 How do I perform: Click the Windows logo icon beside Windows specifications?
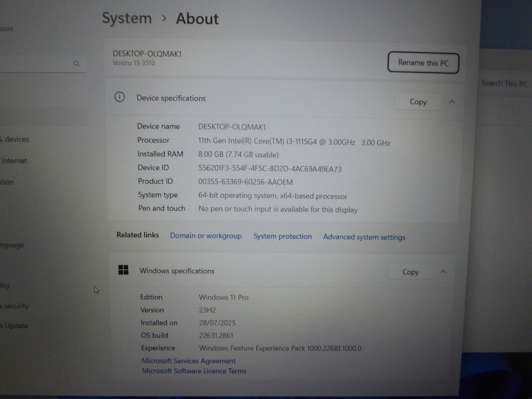[x=123, y=270]
